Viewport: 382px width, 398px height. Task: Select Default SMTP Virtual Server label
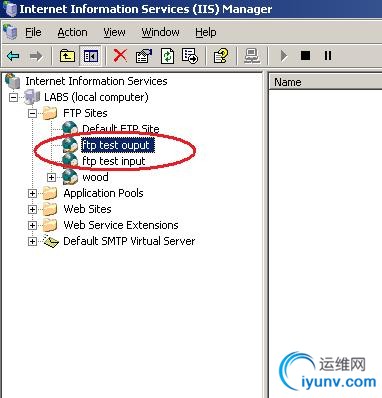click(129, 241)
